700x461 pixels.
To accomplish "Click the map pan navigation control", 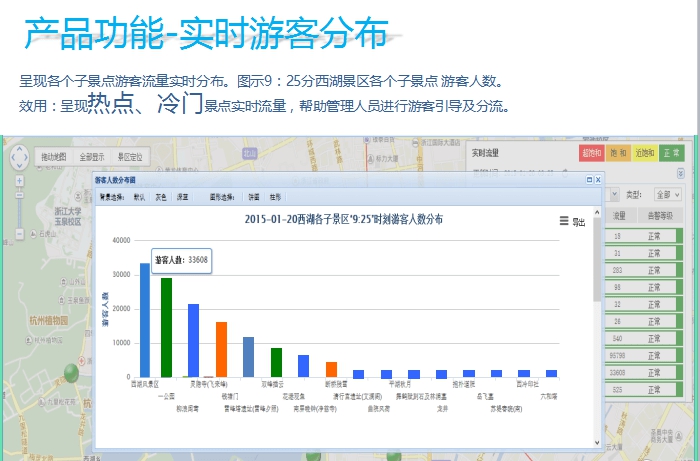I will (18, 158).
